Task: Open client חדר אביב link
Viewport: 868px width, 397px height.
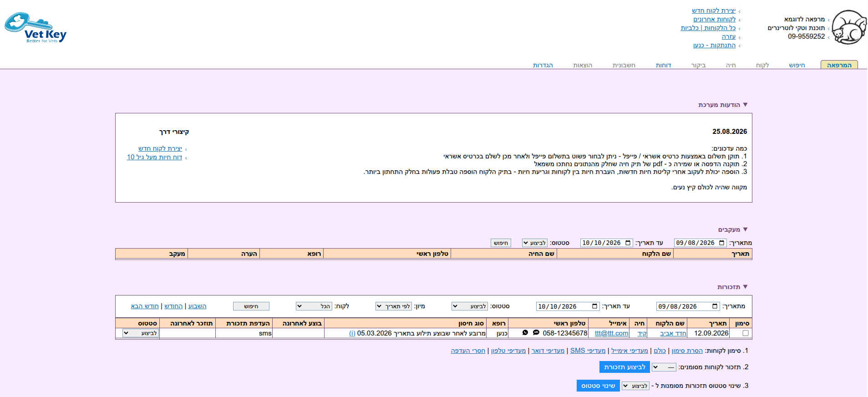Action: pyautogui.click(x=673, y=333)
